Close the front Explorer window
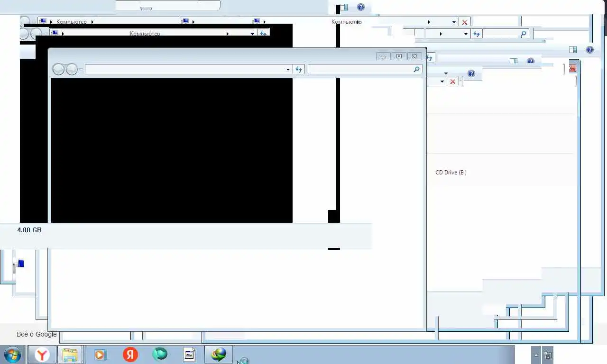607x364 pixels. 414,56
